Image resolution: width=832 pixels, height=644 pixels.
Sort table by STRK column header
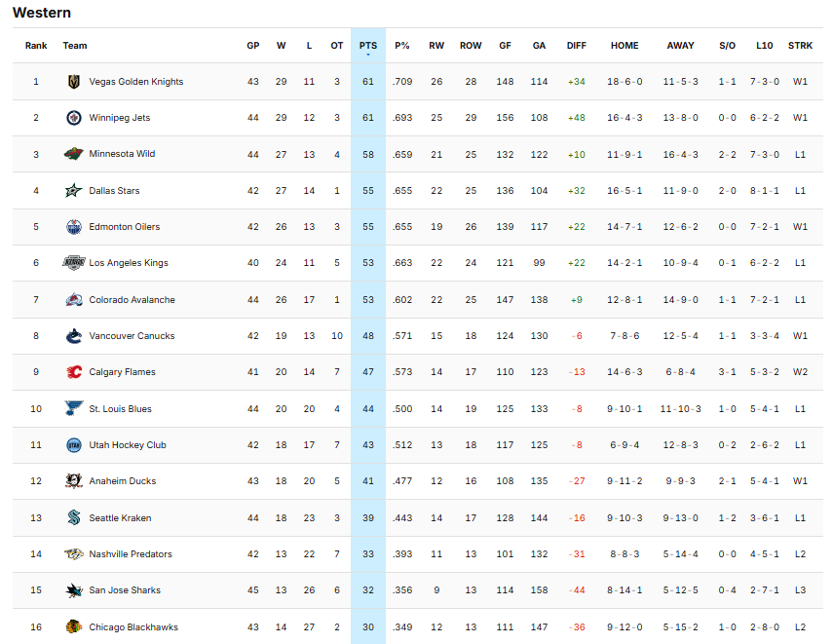[800, 46]
